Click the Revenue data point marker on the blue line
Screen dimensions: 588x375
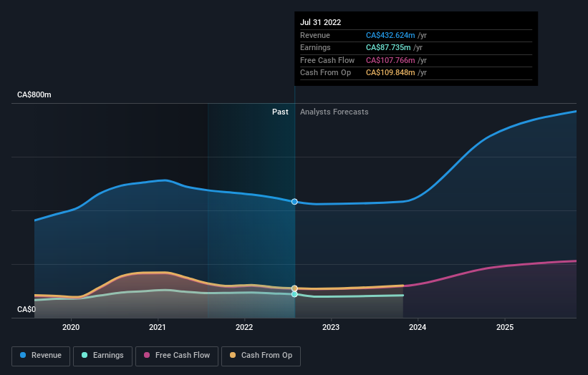294,202
